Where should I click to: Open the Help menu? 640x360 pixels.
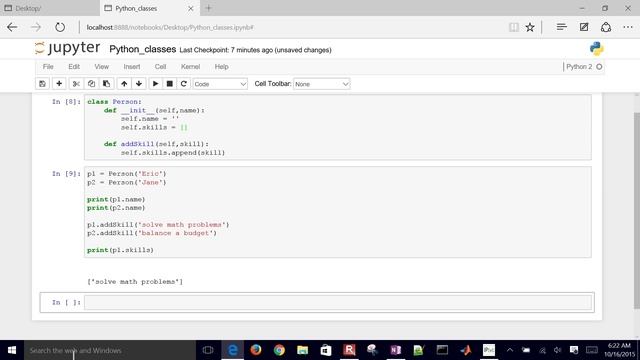(x=222, y=67)
